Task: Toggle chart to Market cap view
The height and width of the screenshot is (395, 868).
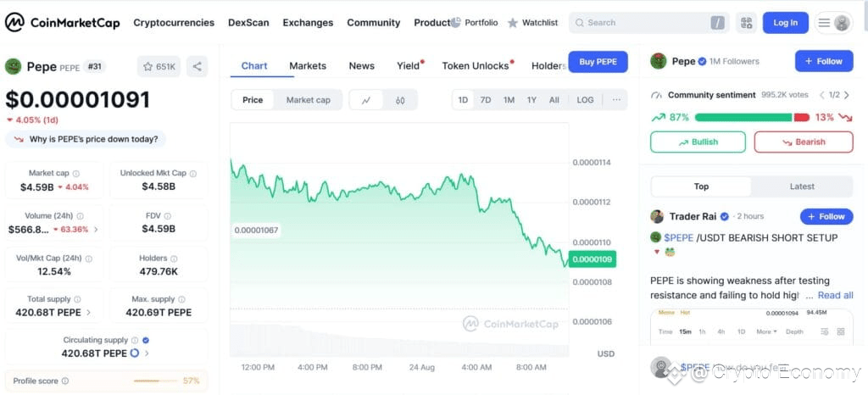Action: (308, 100)
